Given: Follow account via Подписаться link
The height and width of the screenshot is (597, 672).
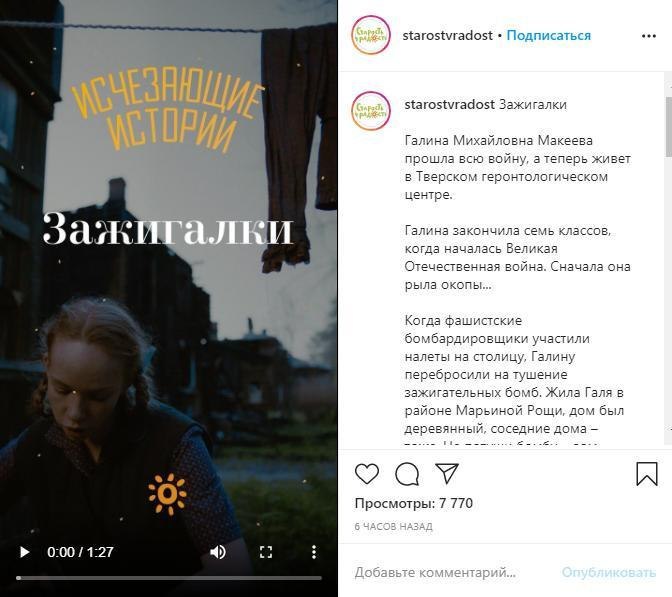Looking at the screenshot, I should pos(549,36).
